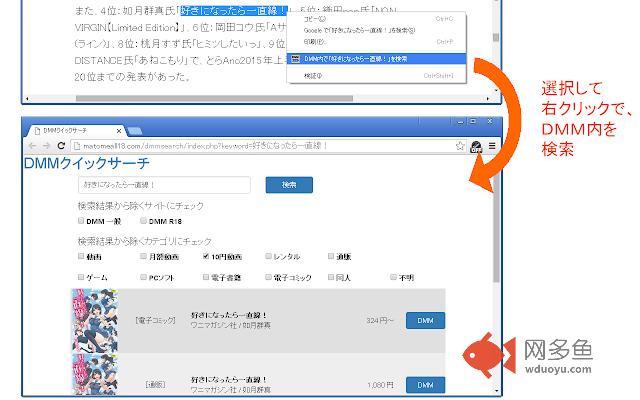Bookmark the page with the star icon
The width and height of the screenshot is (640, 400).
(x=460, y=146)
